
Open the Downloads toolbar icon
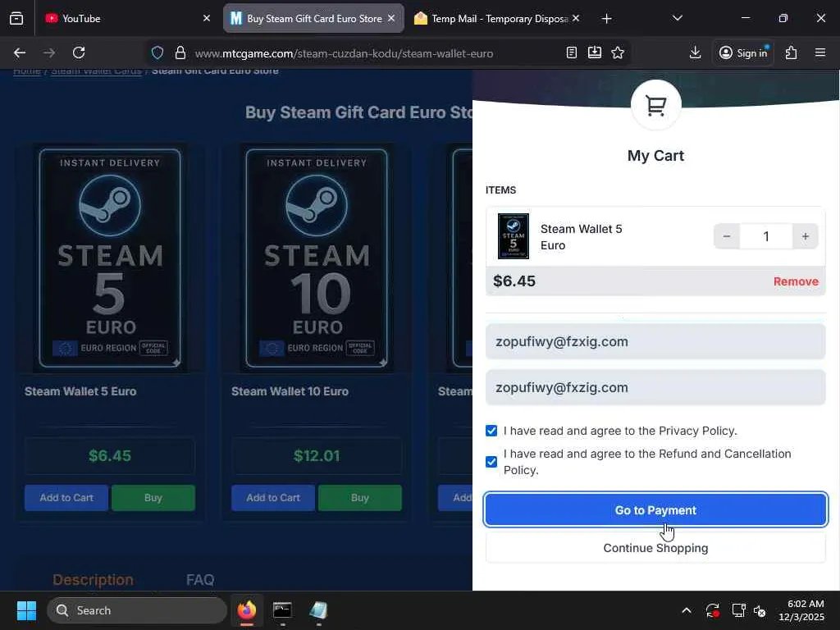coord(695,52)
